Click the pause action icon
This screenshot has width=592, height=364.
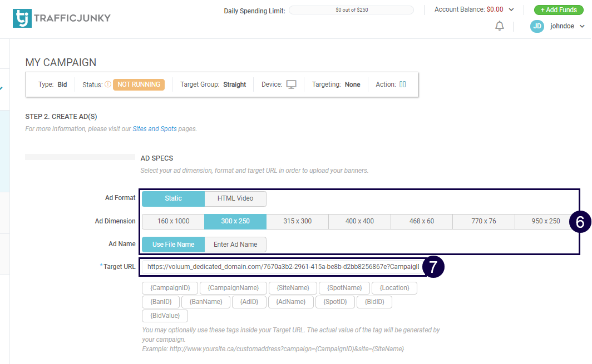pos(402,84)
